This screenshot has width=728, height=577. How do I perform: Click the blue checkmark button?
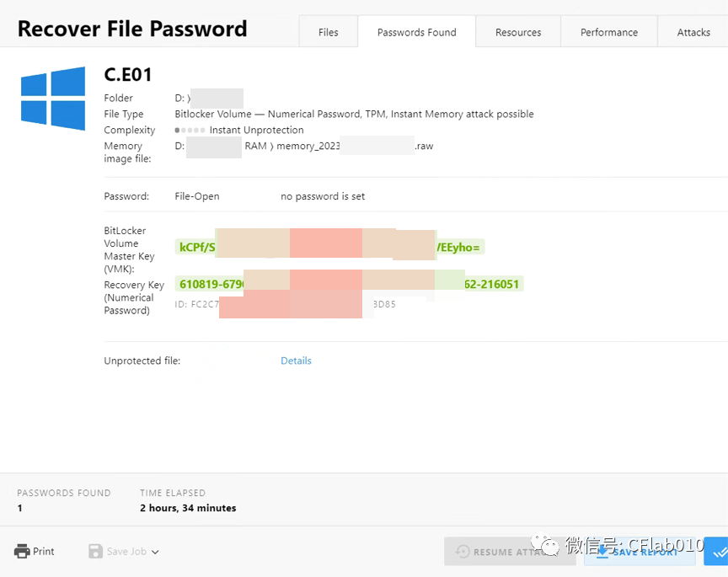click(x=716, y=552)
